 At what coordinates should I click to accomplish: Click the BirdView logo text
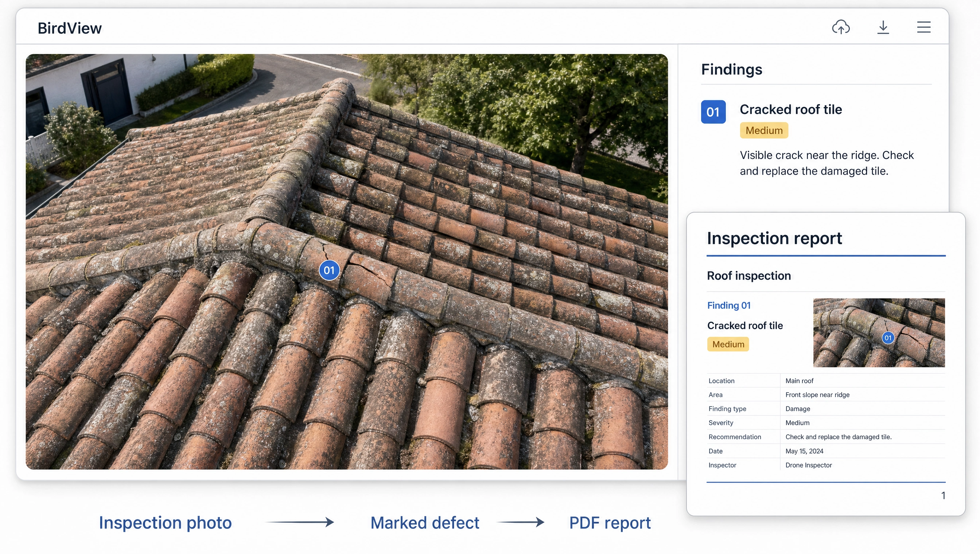70,28
